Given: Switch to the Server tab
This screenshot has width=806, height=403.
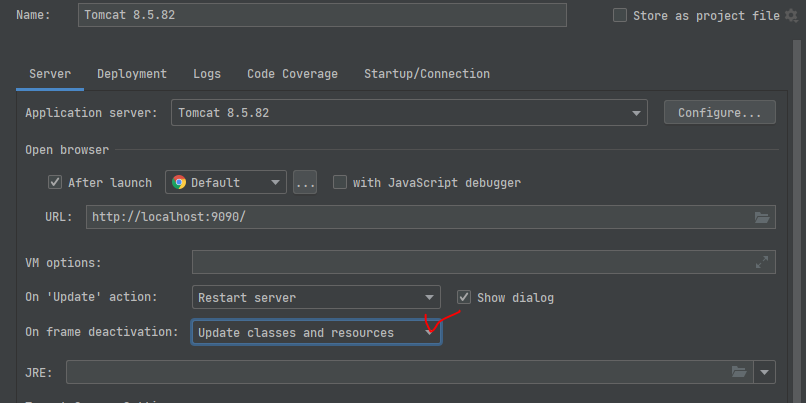Looking at the screenshot, I should tap(50, 74).
